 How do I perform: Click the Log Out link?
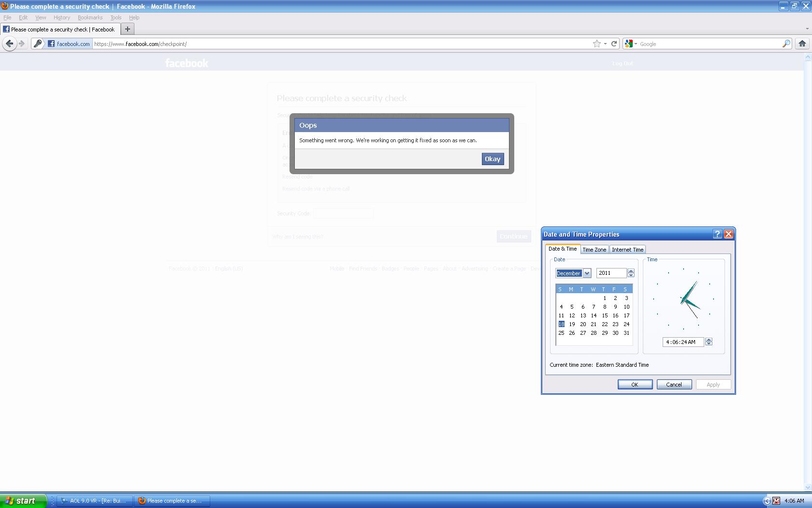(622, 63)
